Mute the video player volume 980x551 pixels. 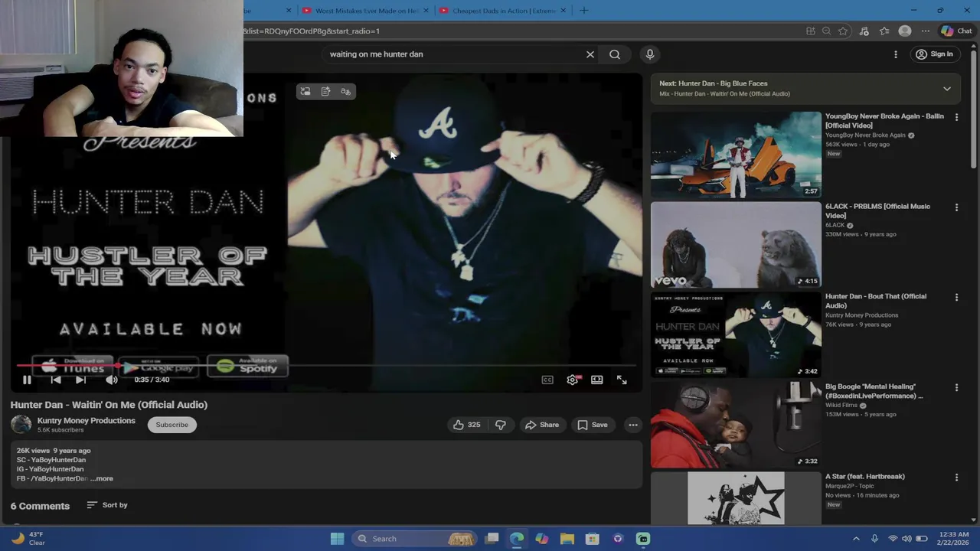tap(112, 380)
